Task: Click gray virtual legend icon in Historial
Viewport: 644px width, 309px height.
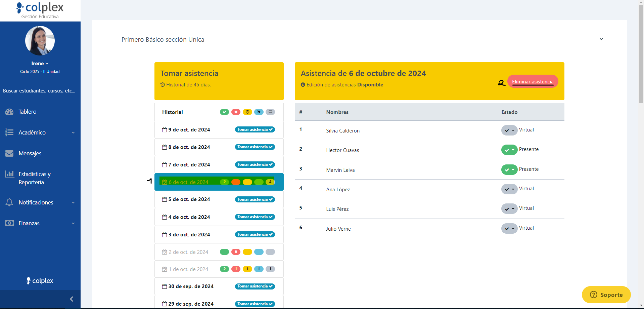Action: pos(270,112)
